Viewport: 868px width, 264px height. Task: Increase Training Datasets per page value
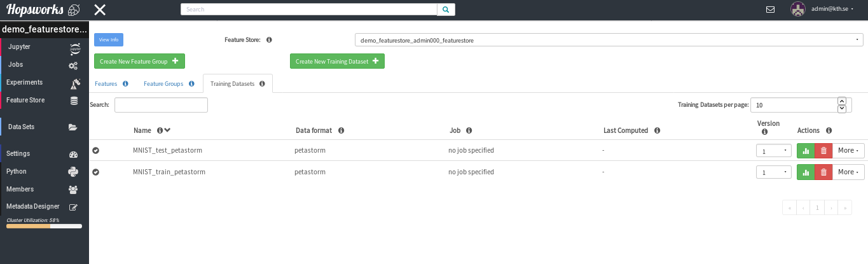tap(842, 101)
